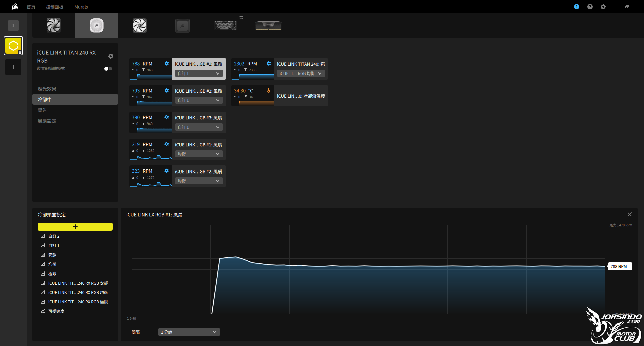
Task: Expand the collapsed left sidebar chevron
Action: pyautogui.click(x=13, y=26)
